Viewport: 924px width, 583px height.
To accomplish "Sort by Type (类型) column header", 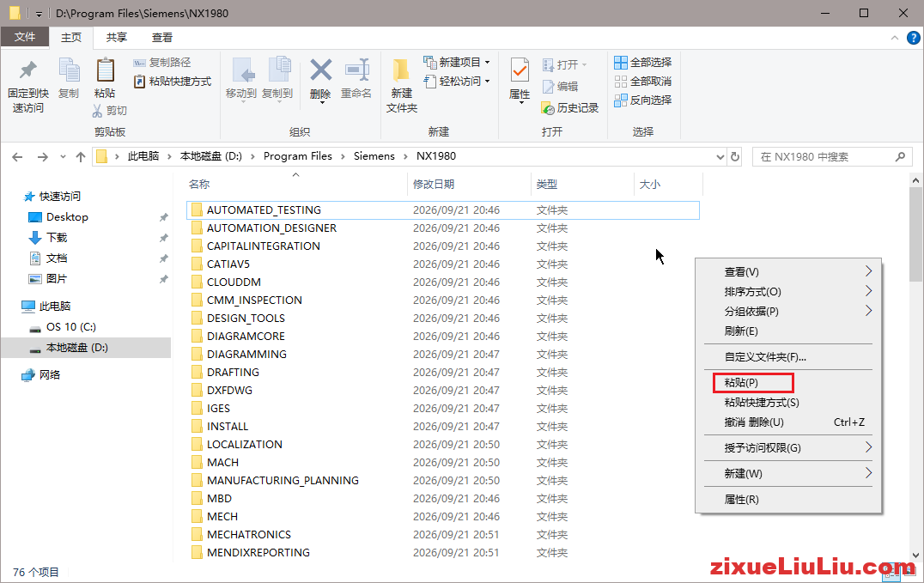I will [546, 185].
